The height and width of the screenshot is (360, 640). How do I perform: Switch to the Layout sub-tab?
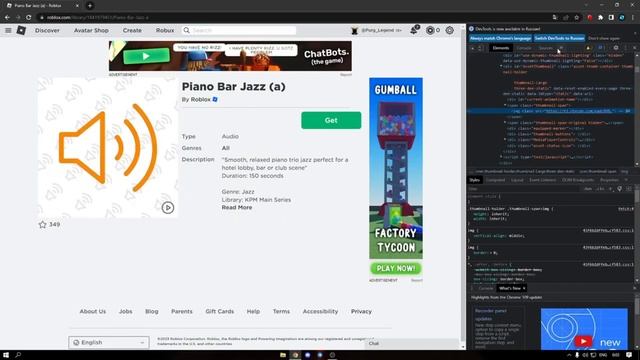[517, 180]
